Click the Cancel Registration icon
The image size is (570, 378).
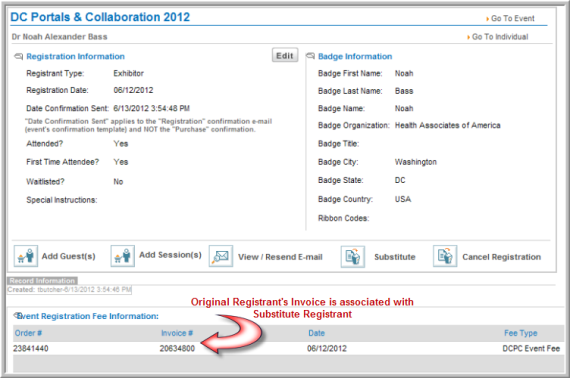[445, 256]
